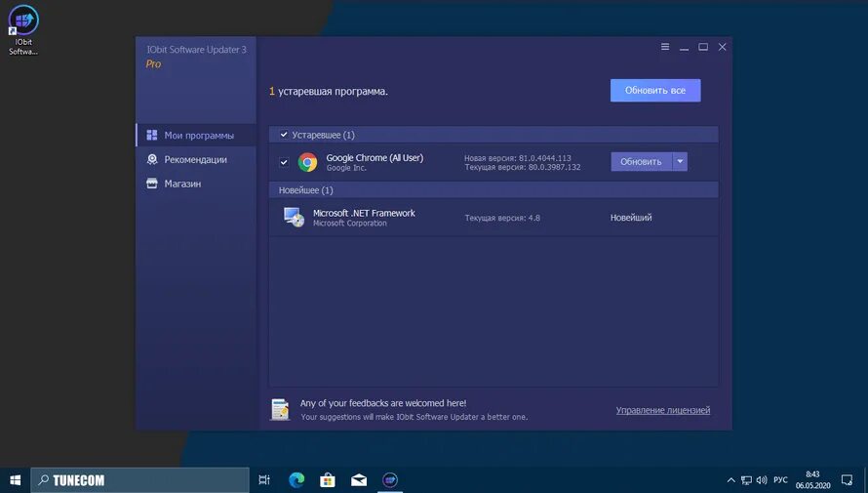Open Microsoft Store from taskbar
Viewport: 868px width, 493px height.
point(327,479)
